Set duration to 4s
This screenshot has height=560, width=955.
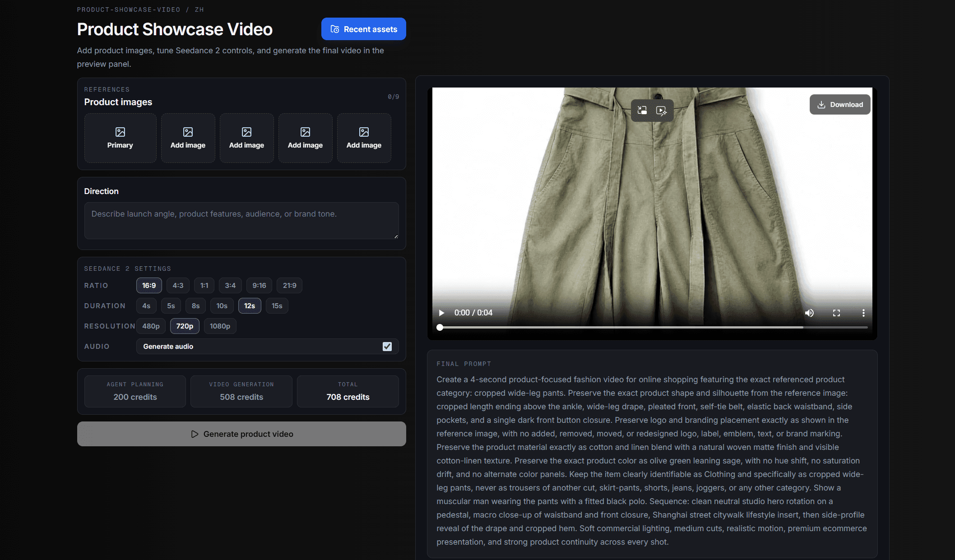(146, 306)
